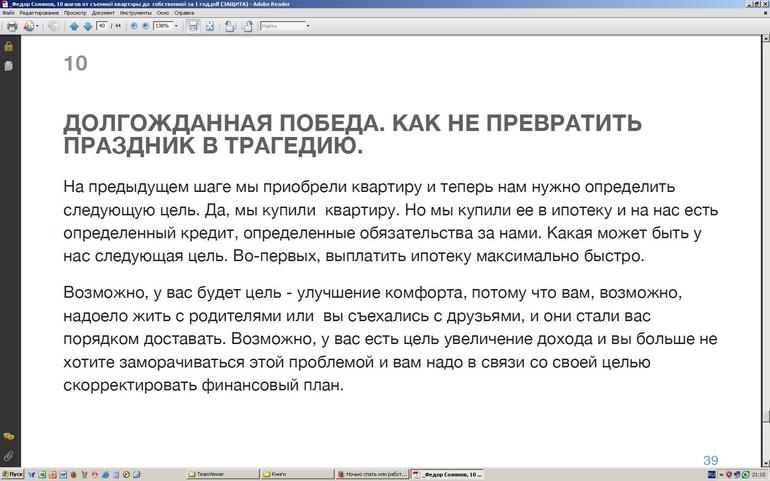Go to next page with the down arrow
770x481 pixels.
point(87,26)
